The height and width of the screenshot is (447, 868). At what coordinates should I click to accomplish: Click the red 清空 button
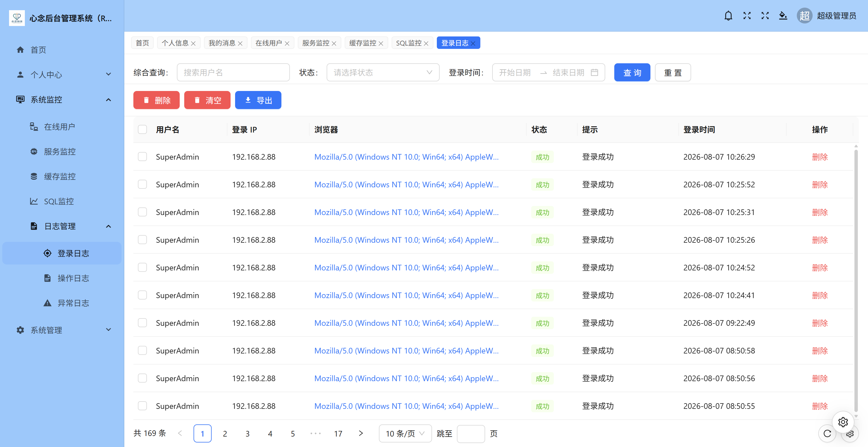pyautogui.click(x=207, y=100)
